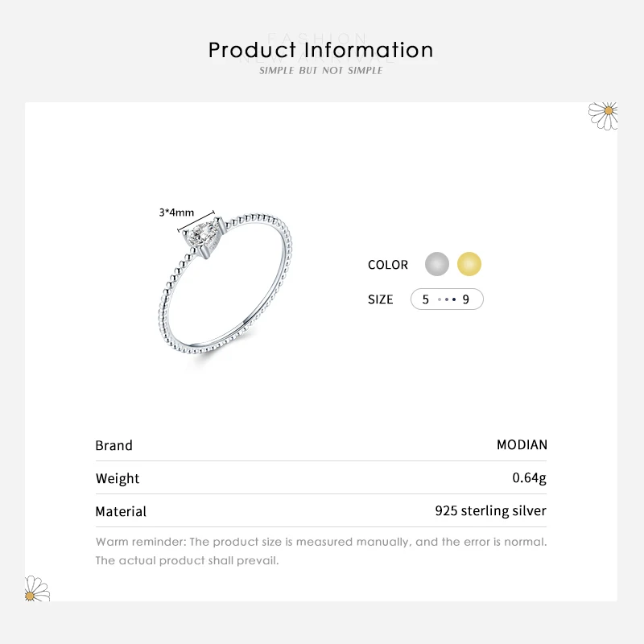Screen dimensions: 644x644
Task: Click the SIZE label
Action: [381, 299]
